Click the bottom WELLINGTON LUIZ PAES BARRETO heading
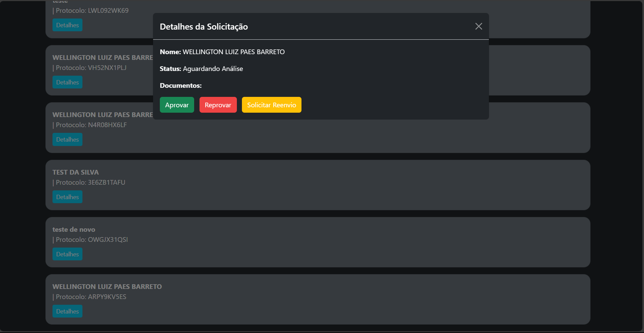 [107, 287]
